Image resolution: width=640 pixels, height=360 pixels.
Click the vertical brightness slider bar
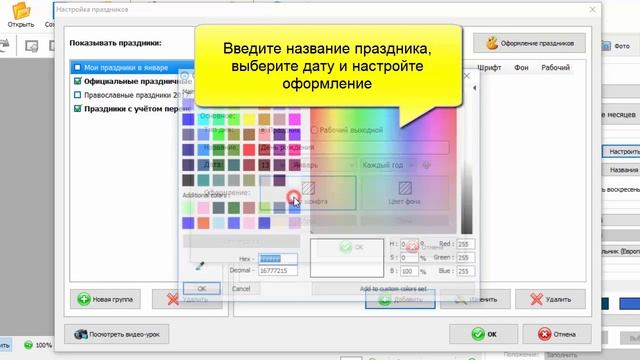click(467, 171)
